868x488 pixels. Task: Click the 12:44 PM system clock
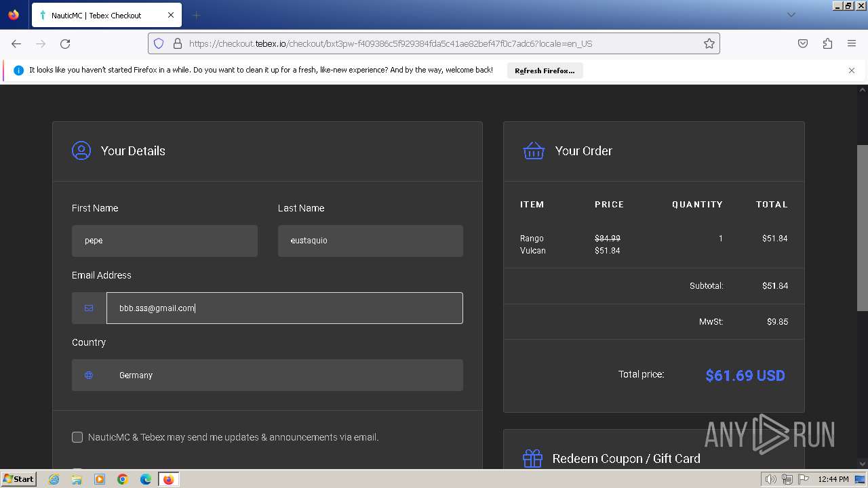(x=833, y=479)
